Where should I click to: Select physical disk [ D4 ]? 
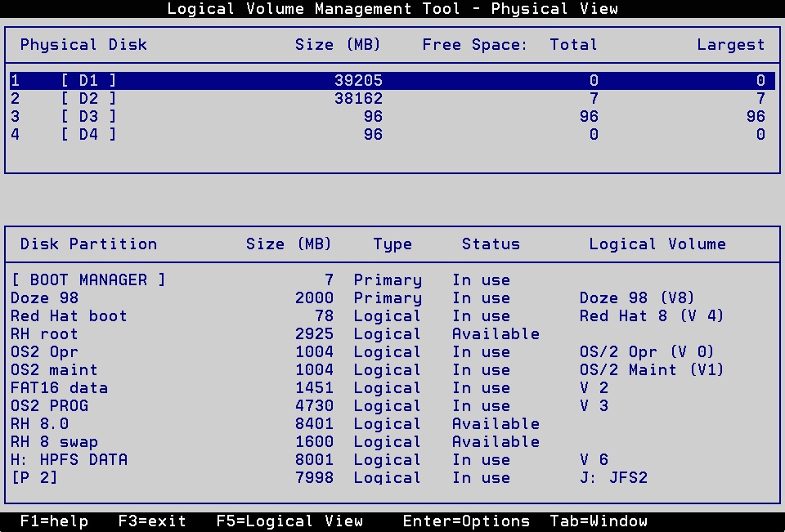pos(392,135)
